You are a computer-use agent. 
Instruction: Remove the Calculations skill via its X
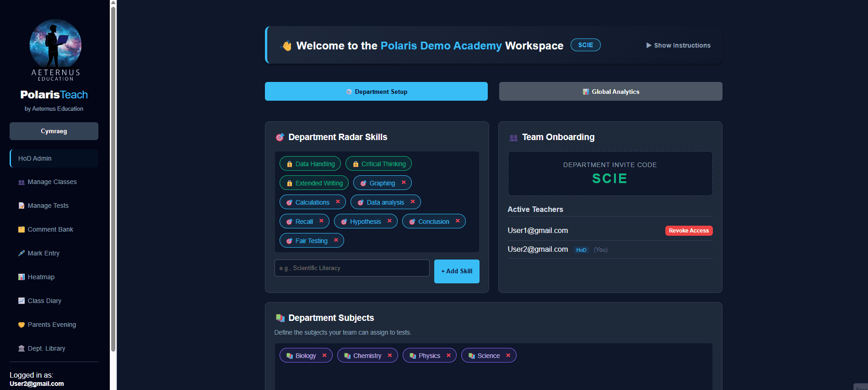[338, 202]
